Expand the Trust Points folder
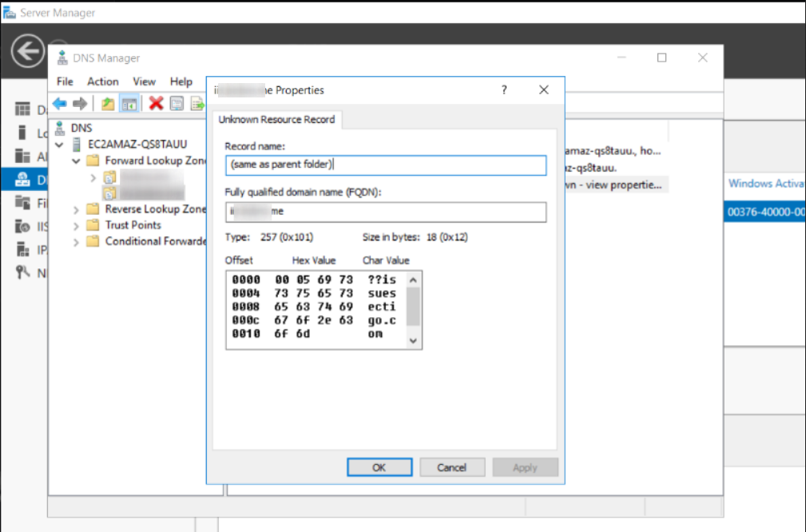The height and width of the screenshot is (532, 806). click(x=76, y=225)
